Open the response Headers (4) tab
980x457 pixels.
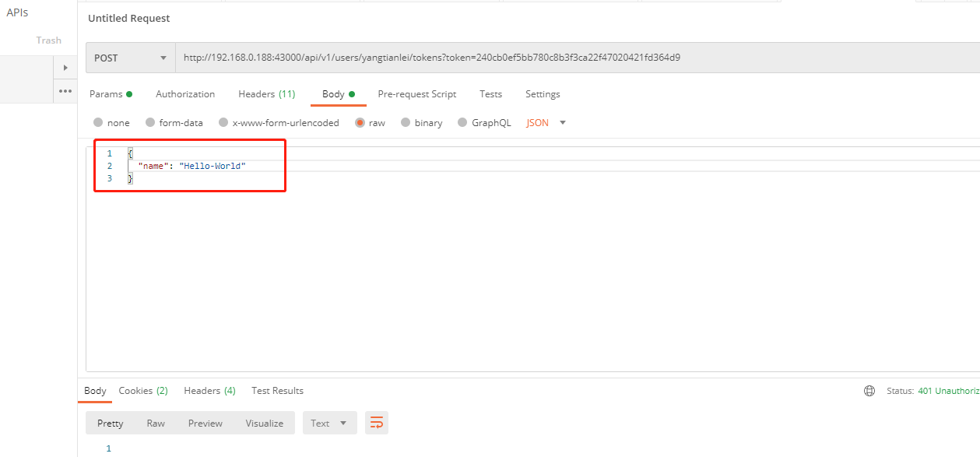210,391
